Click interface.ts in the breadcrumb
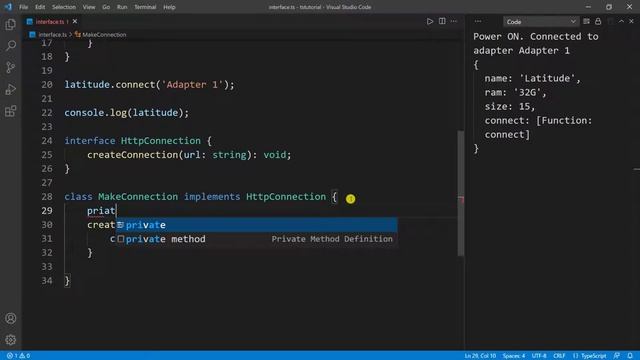640x360 pixels. click(x=52, y=35)
